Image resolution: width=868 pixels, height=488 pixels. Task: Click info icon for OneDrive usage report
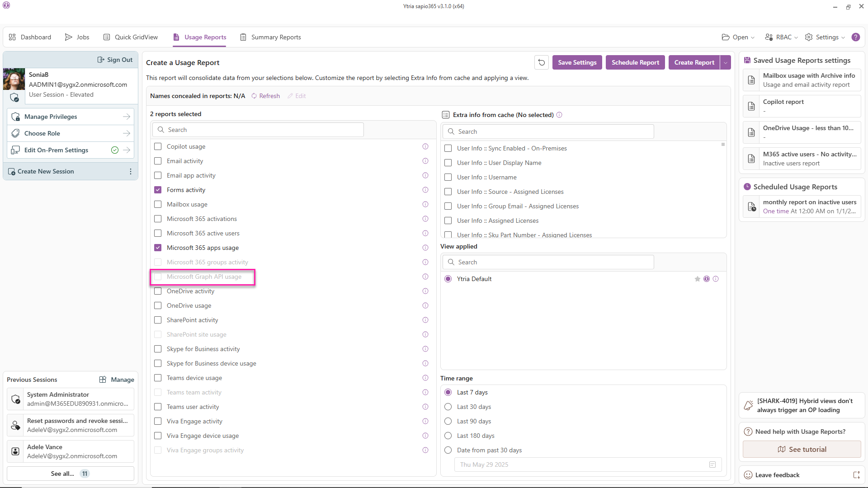pos(425,305)
